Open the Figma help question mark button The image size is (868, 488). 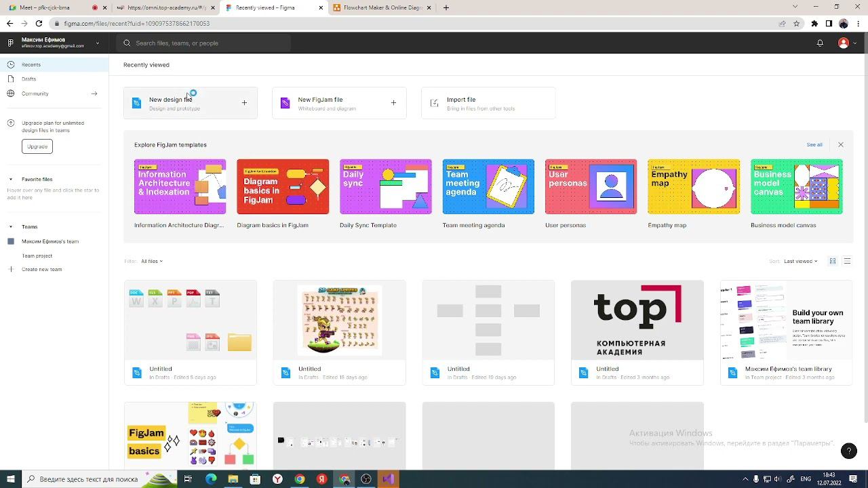848,451
